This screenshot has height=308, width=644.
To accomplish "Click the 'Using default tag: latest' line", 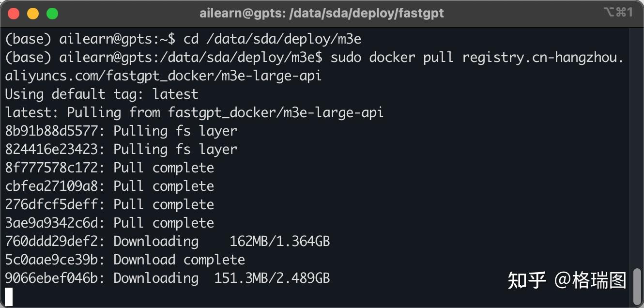I will pos(102,94).
